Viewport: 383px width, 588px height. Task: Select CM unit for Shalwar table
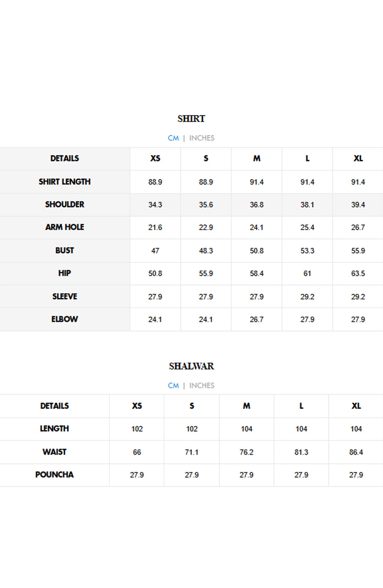[173, 386]
